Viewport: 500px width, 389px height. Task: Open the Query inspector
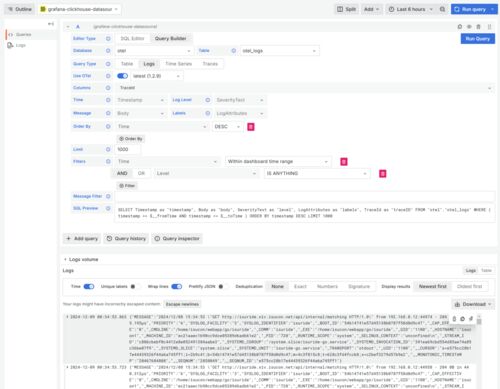tap(177, 239)
